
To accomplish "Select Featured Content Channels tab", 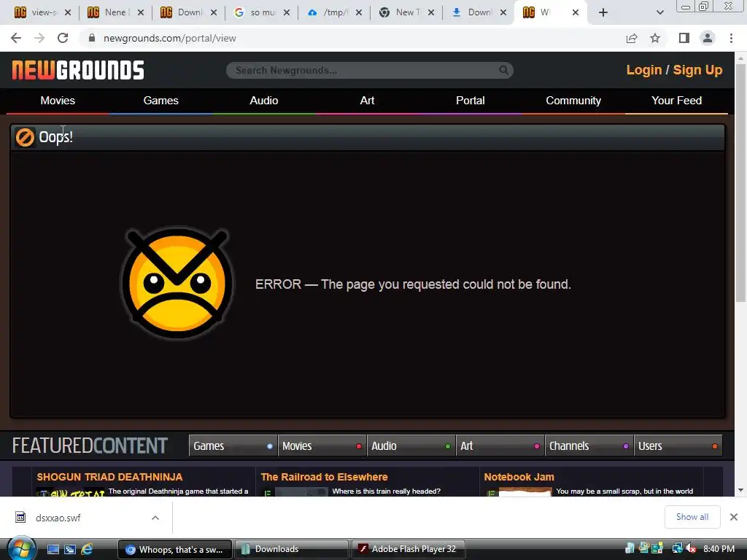I will [589, 446].
